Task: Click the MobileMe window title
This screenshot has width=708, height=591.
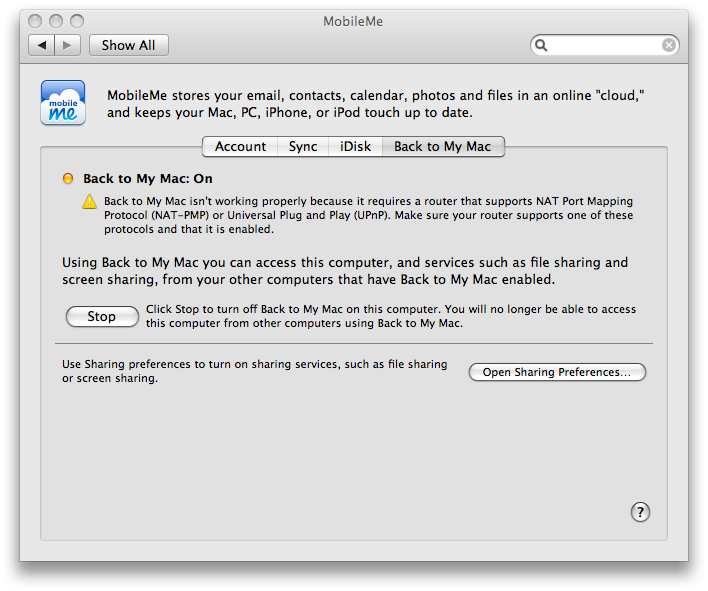Action: [x=353, y=21]
